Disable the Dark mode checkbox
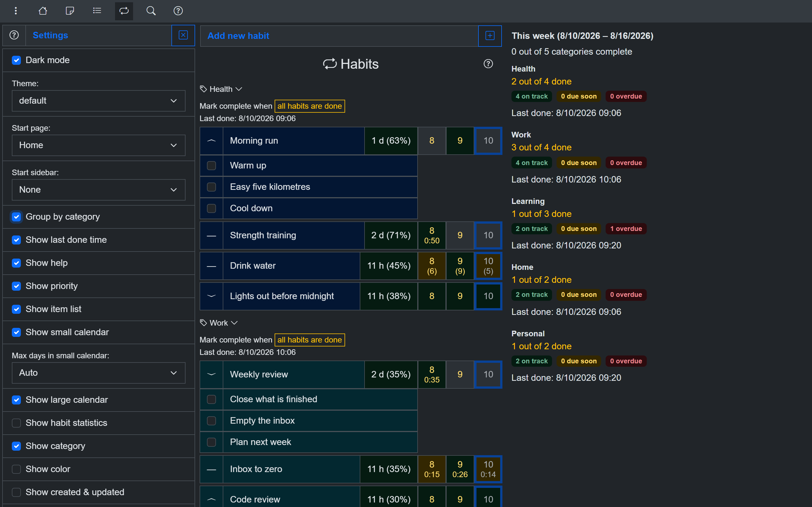Image resolution: width=812 pixels, height=507 pixels. click(16, 60)
